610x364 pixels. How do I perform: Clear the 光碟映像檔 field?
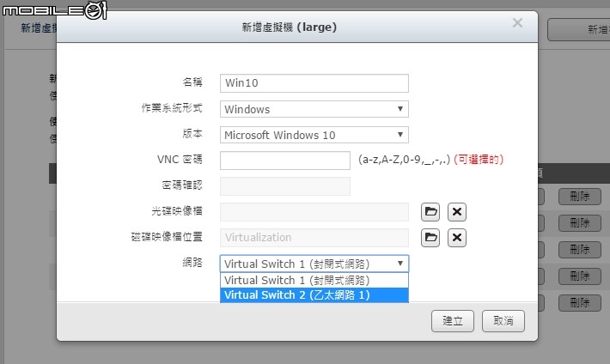click(x=457, y=212)
